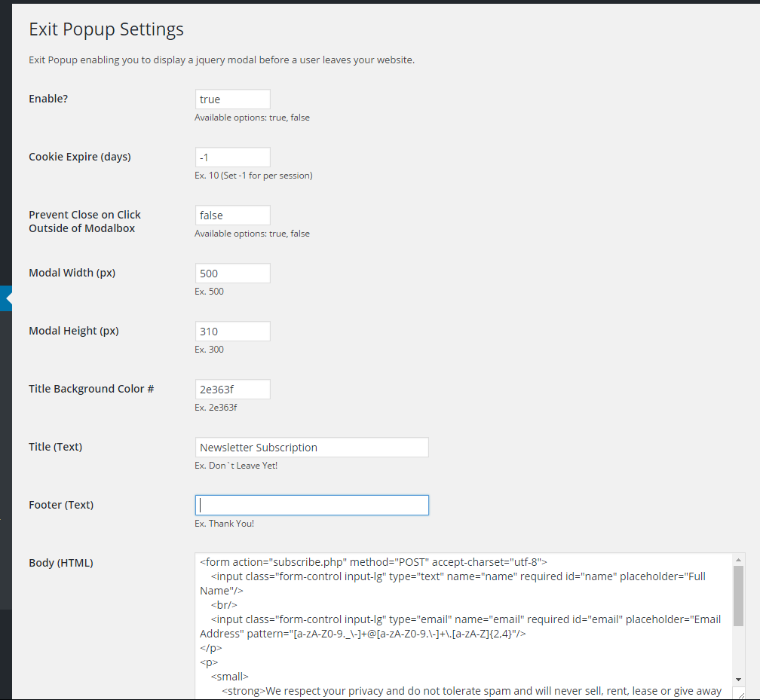
Task: Click the "Cookie Expire (days)" label
Action: pos(79,157)
